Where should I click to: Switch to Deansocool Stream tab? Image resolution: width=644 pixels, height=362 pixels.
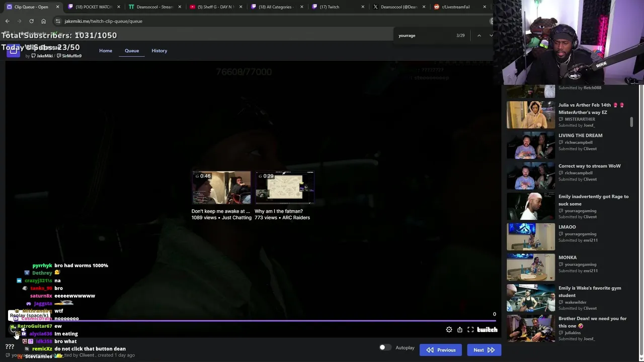(154, 7)
